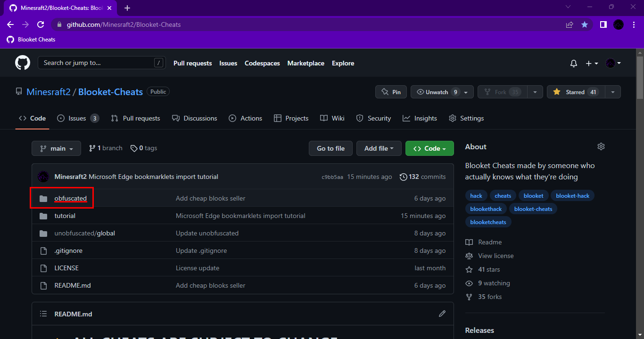Click the Starred button to unstar
Viewport: 644px width, 339px height.
[x=575, y=92]
